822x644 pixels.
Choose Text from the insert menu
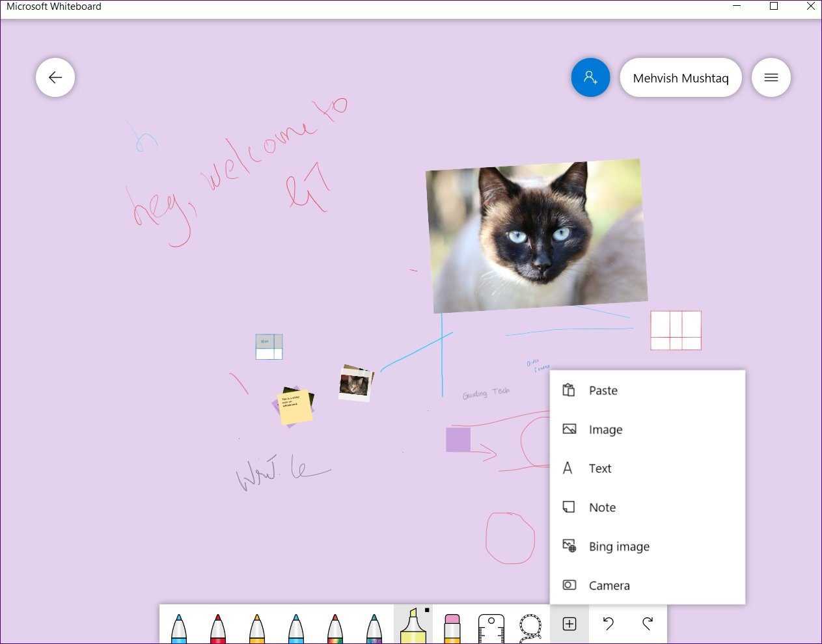648,468
